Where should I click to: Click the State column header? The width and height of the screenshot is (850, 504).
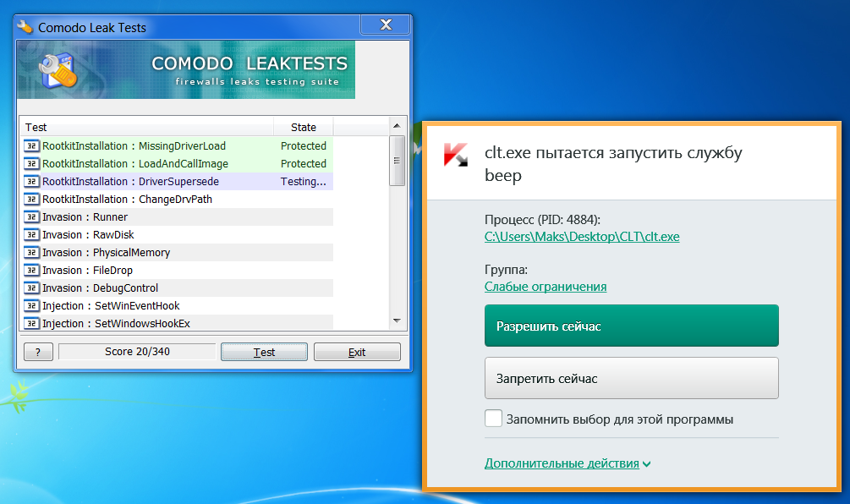(x=303, y=127)
